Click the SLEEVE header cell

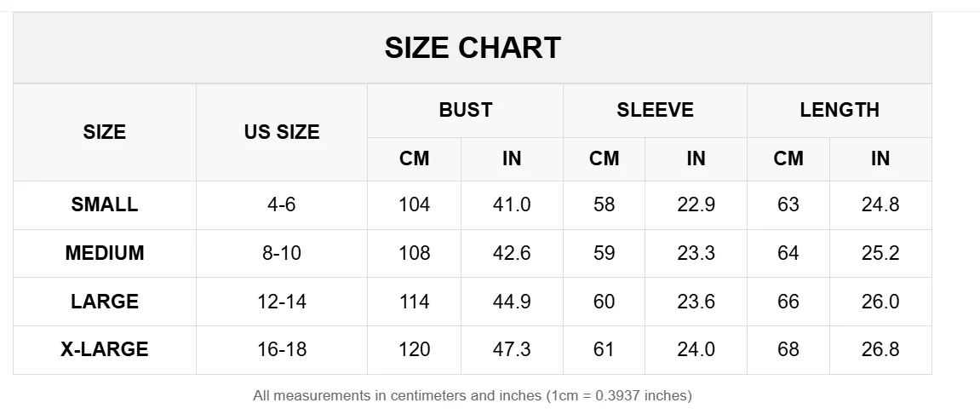[x=655, y=110]
